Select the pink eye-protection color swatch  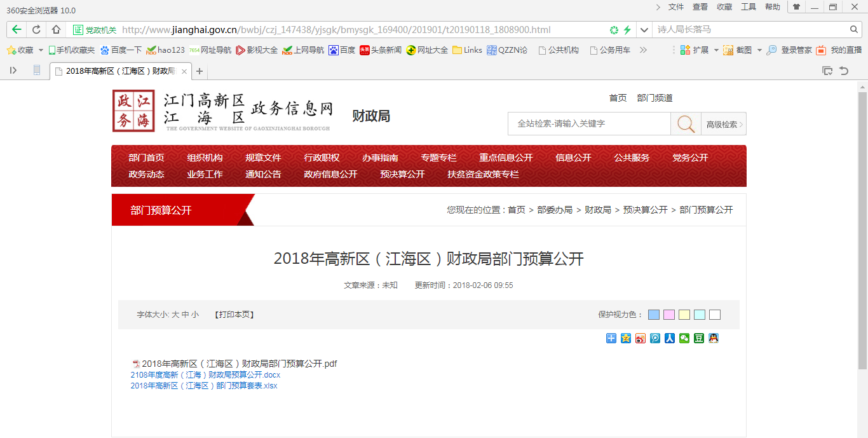(669, 315)
